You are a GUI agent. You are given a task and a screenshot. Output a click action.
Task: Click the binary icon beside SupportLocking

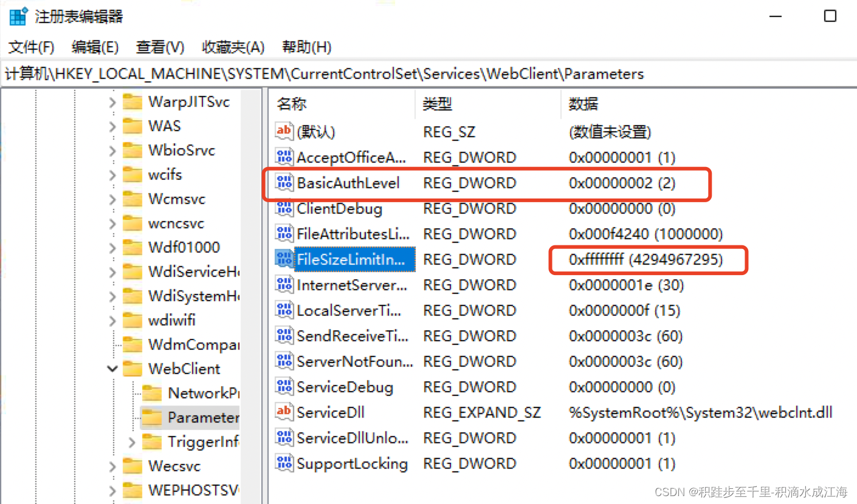tap(283, 463)
